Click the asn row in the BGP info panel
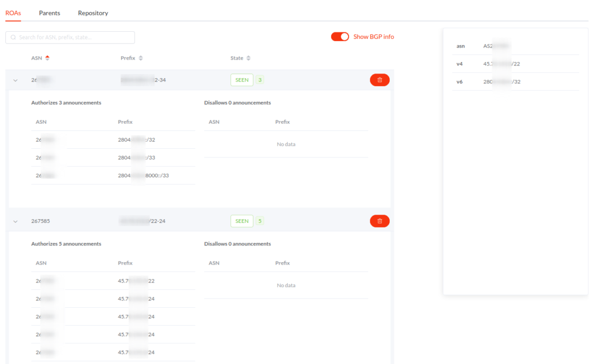The width and height of the screenshot is (593, 364). coord(498,46)
